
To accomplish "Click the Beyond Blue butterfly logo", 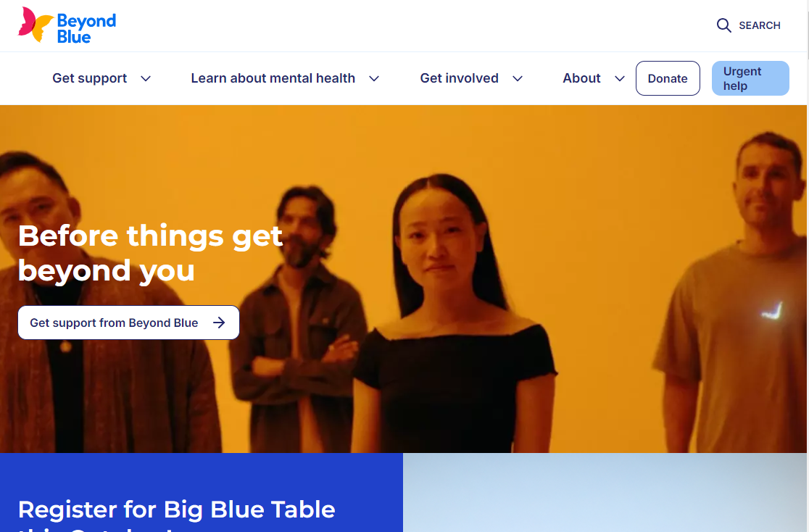I will (x=36, y=24).
